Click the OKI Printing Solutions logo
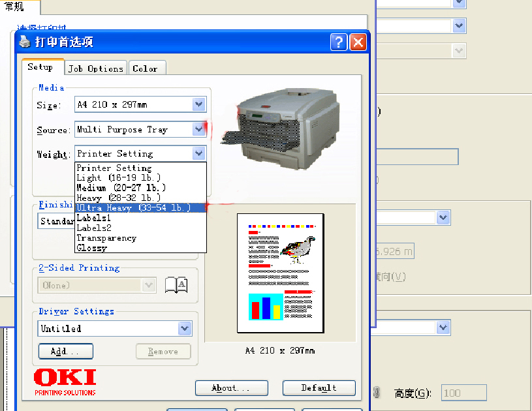Screen dimensions: 532x411 click(x=65, y=382)
